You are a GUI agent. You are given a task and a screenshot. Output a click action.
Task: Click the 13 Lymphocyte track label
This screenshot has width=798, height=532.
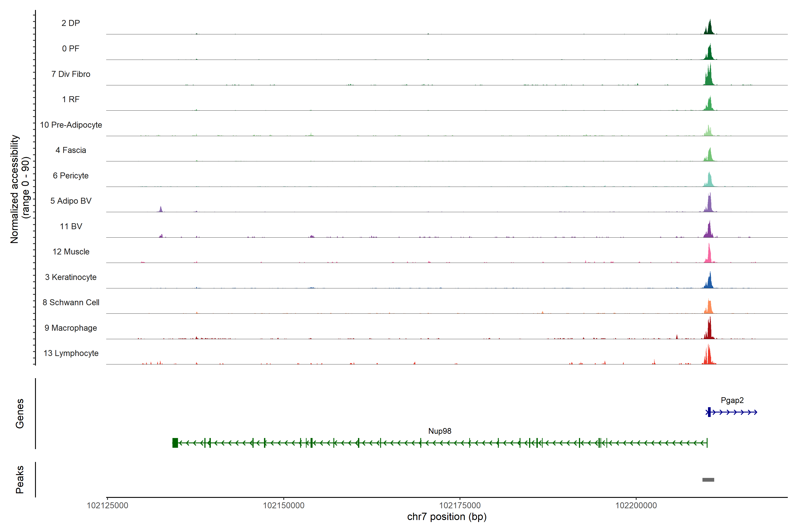tap(71, 353)
